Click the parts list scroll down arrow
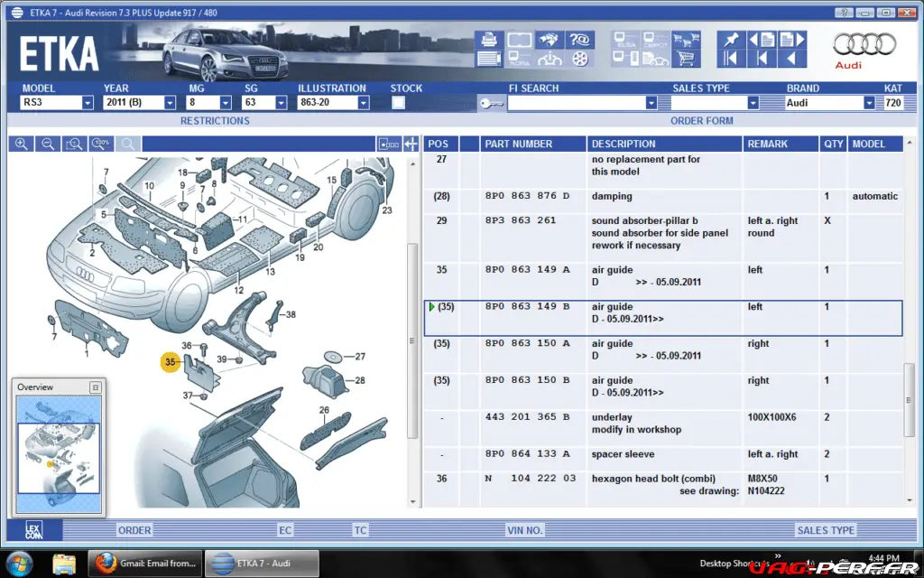This screenshot has height=578, width=924. [x=910, y=500]
